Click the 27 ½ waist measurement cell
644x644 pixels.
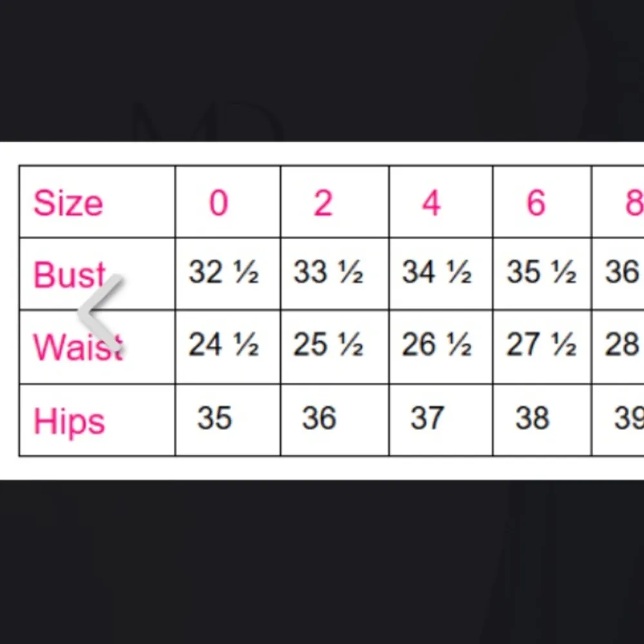542,346
